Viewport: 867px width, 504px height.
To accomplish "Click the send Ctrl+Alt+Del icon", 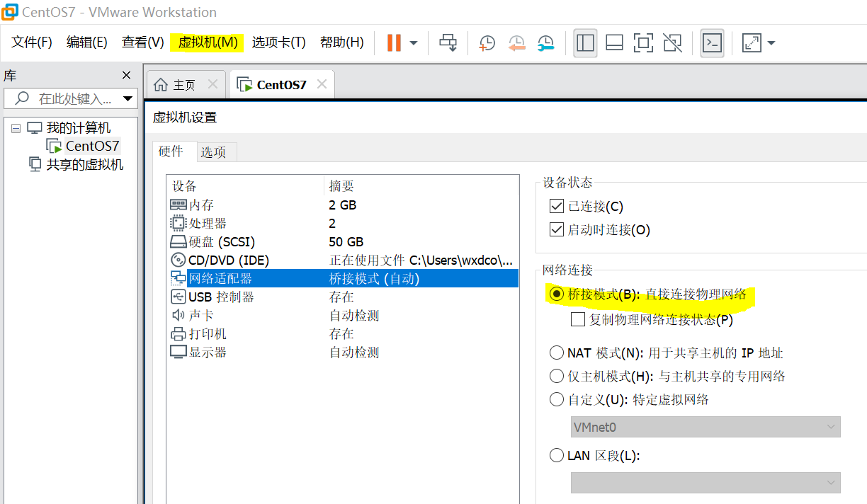I will 448,42.
